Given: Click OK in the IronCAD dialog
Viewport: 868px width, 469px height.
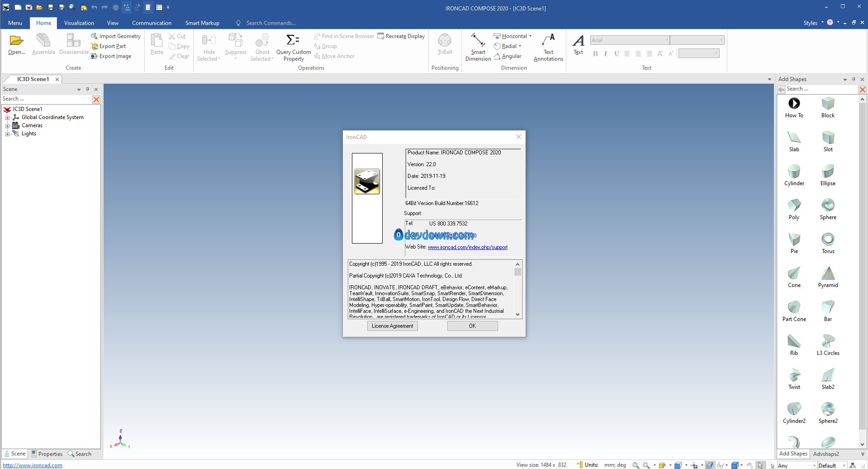Looking at the screenshot, I should pos(472,326).
